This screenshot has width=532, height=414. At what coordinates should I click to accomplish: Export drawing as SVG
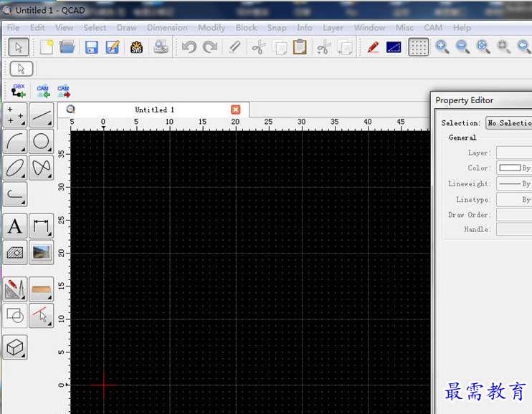(x=136, y=47)
